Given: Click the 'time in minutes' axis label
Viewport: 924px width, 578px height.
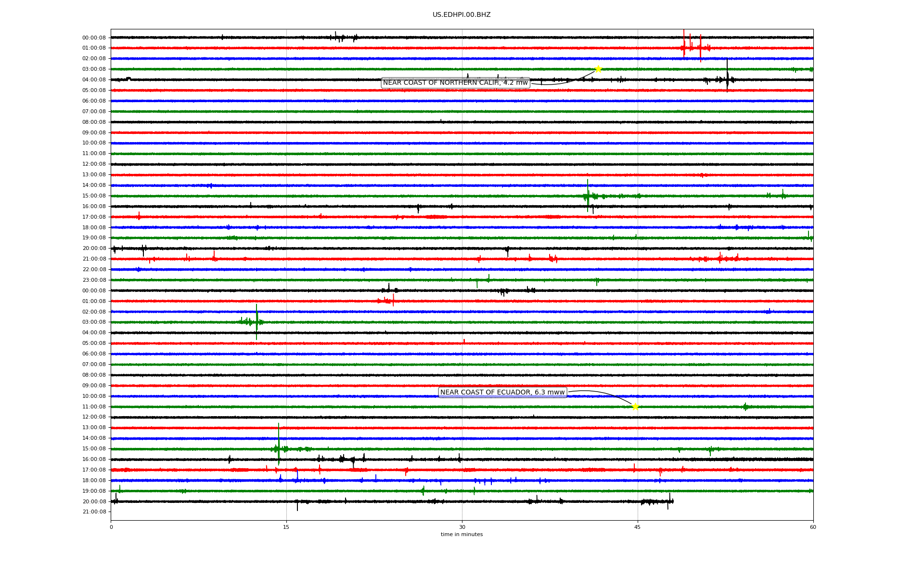Looking at the screenshot, I should (462, 534).
